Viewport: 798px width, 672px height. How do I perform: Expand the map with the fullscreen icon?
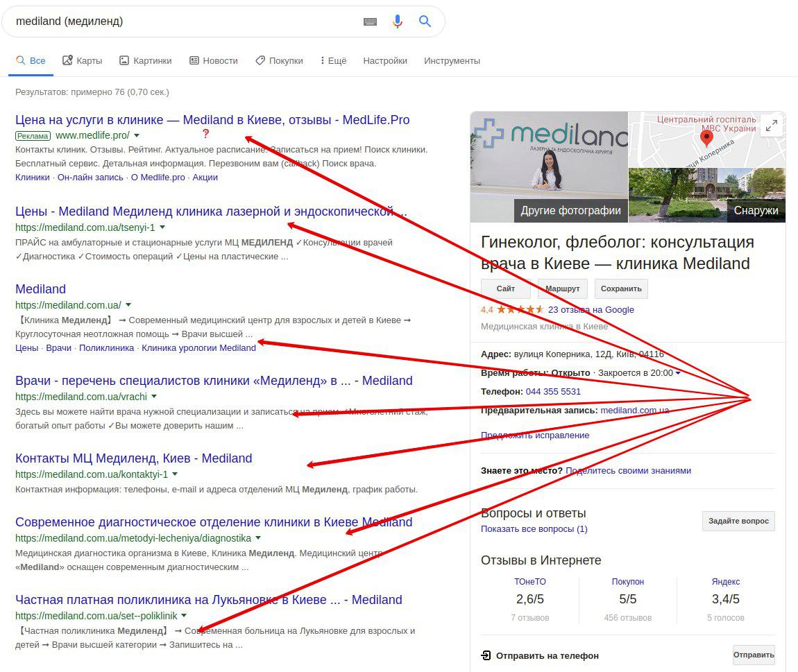pos(772,125)
